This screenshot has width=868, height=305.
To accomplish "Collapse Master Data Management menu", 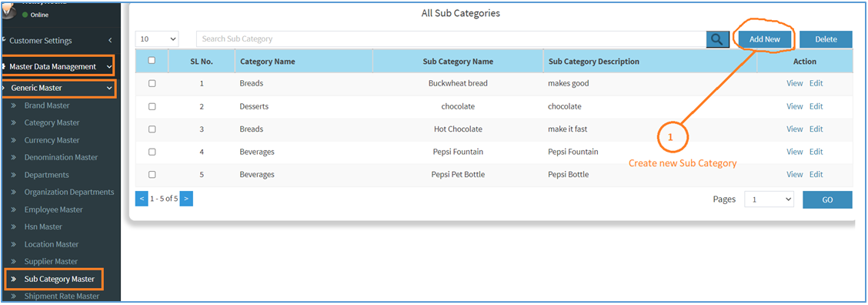I will 58,66.
